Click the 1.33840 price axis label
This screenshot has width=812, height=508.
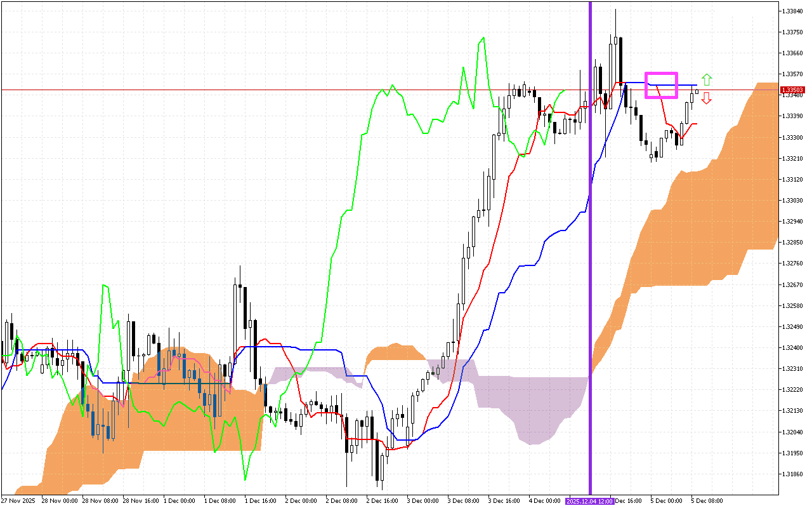click(x=792, y=10)
